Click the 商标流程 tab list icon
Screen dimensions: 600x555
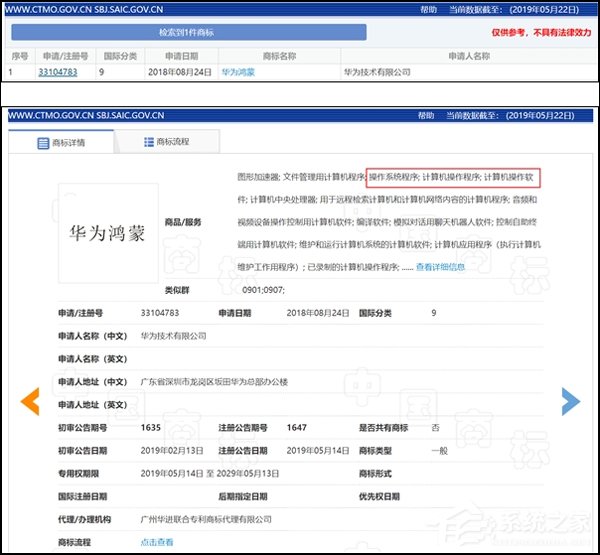click(149, 142)
